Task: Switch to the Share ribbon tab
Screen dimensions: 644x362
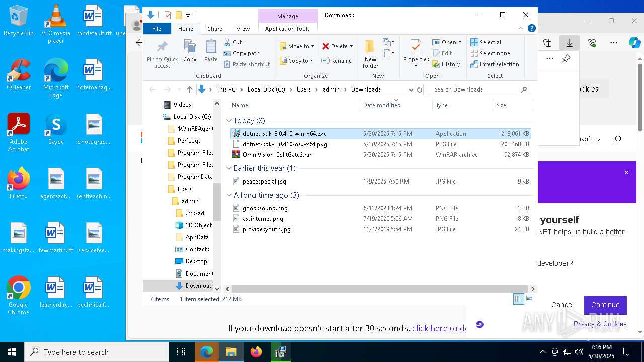Action: pos(215,29)
